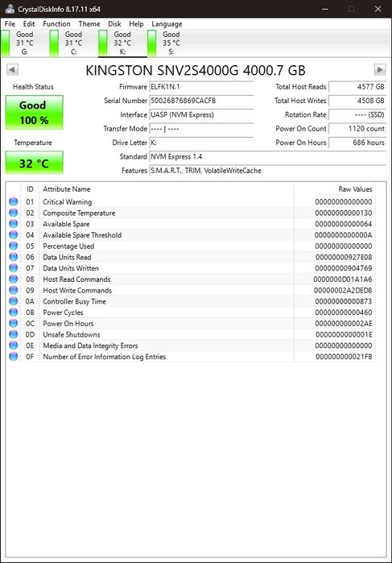Go to next disk with right arrow
Viewport: 392px width, 563px height.
(380, 69)
